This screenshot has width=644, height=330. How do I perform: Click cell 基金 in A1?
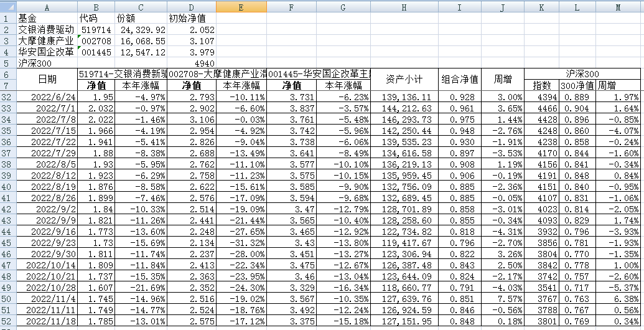(x=47, y=19)
